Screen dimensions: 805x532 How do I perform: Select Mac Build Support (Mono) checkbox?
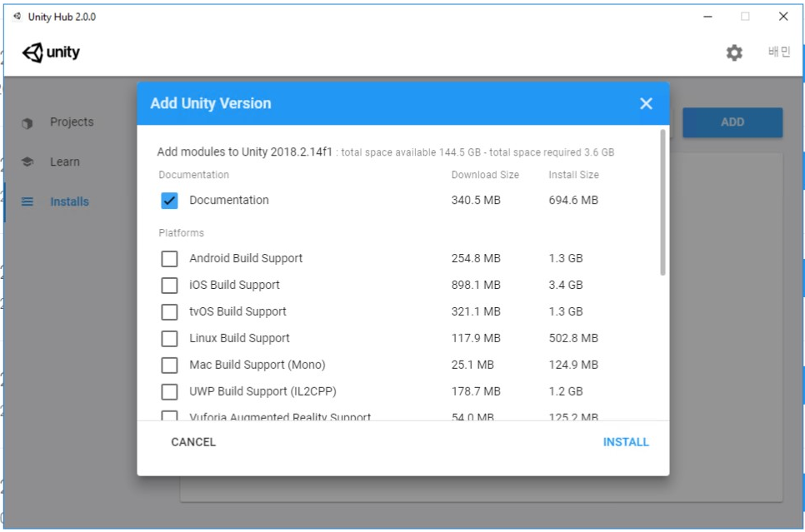tap(169, 365)
